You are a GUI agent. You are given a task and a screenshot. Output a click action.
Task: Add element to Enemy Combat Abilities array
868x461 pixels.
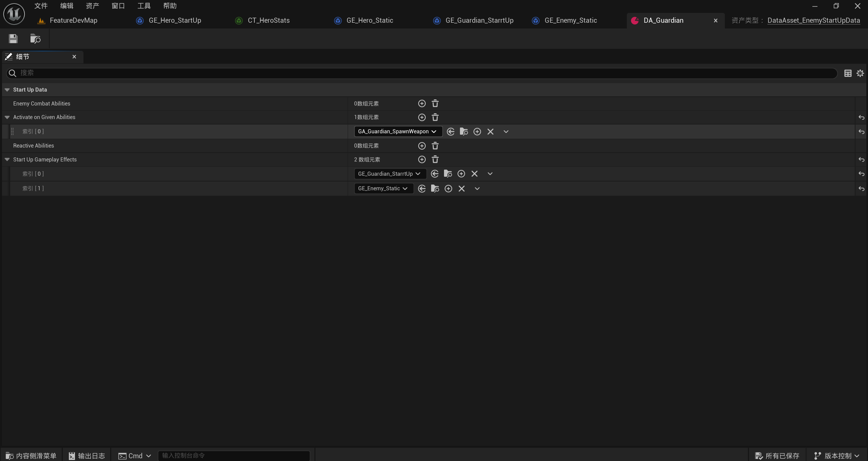tap(422, 103)
